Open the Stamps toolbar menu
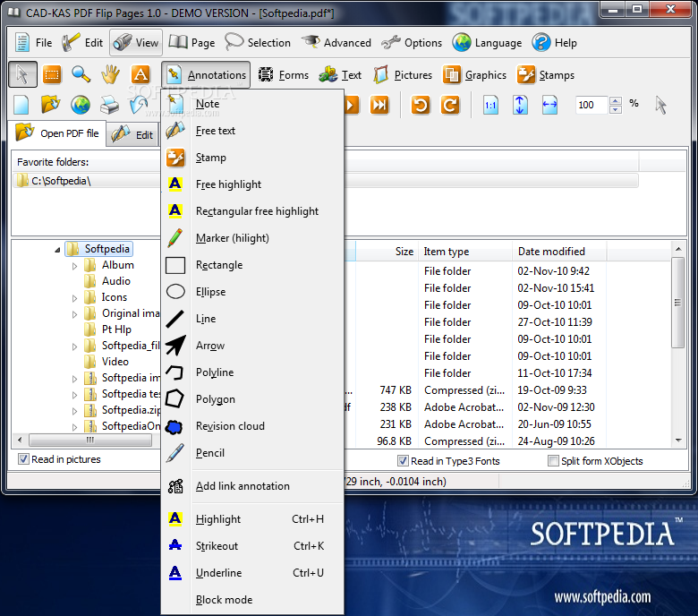The image size is (698, 616). pos(546,75)
